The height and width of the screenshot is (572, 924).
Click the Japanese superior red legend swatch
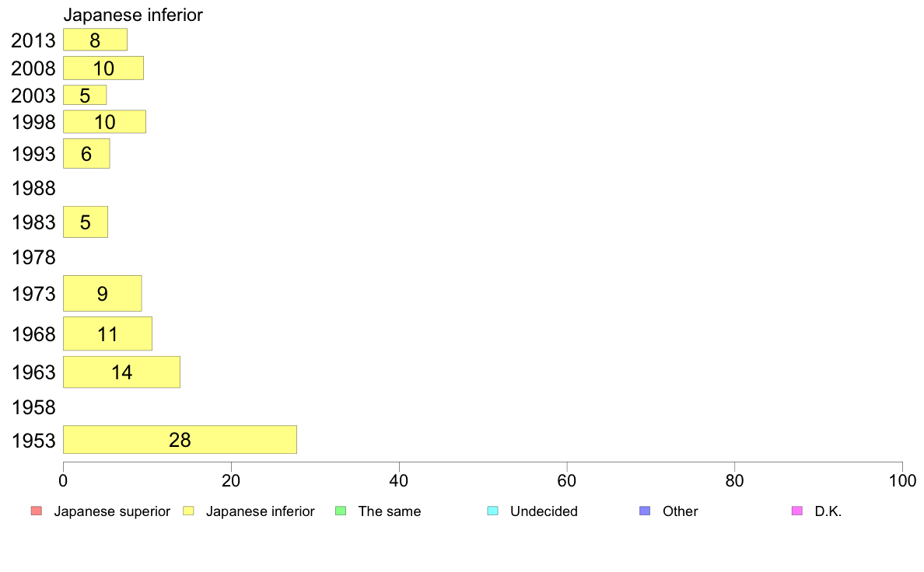(x=37, y=511)
